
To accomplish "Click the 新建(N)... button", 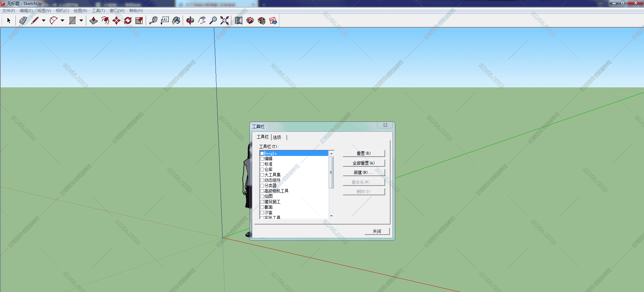I will pos(364,172).
